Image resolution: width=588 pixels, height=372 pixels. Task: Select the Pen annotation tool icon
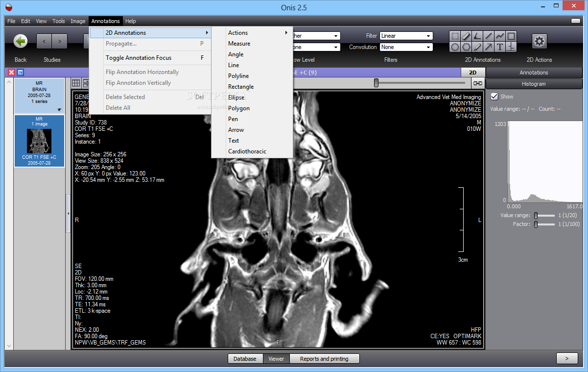(x=477, y=47)
